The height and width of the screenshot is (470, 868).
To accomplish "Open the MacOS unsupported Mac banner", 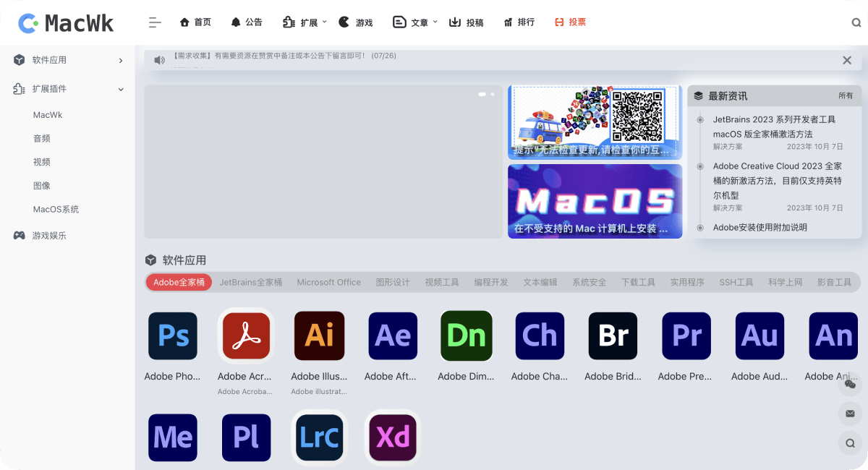I will click(x=595, y=201).
